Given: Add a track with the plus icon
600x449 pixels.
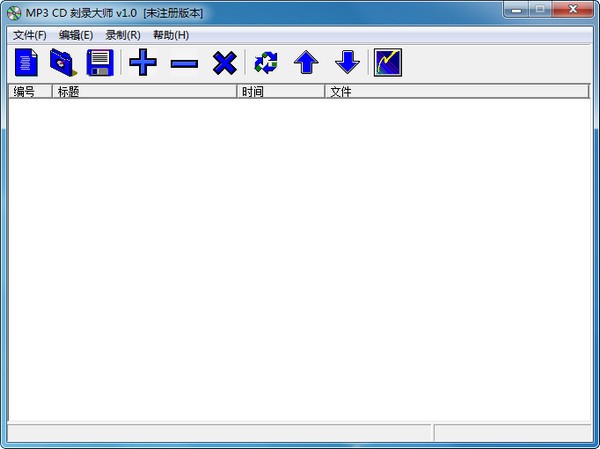Looking at the screenshot, I should tap(143, 63).
